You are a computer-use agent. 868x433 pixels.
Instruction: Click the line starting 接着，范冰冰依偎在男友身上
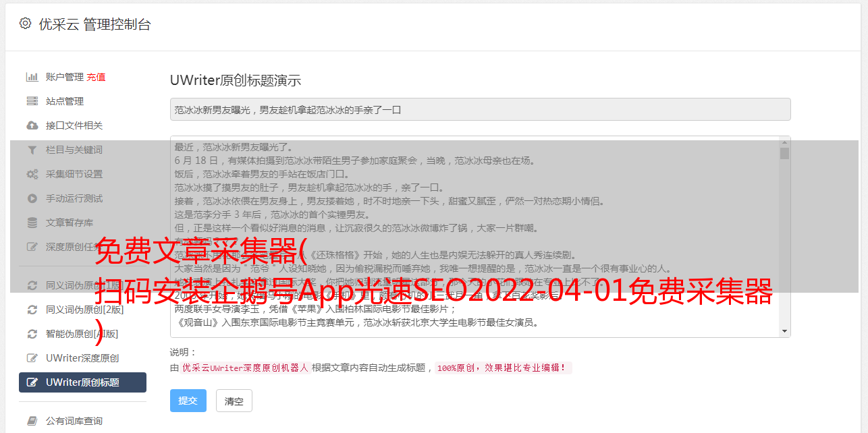coord(390,201)
